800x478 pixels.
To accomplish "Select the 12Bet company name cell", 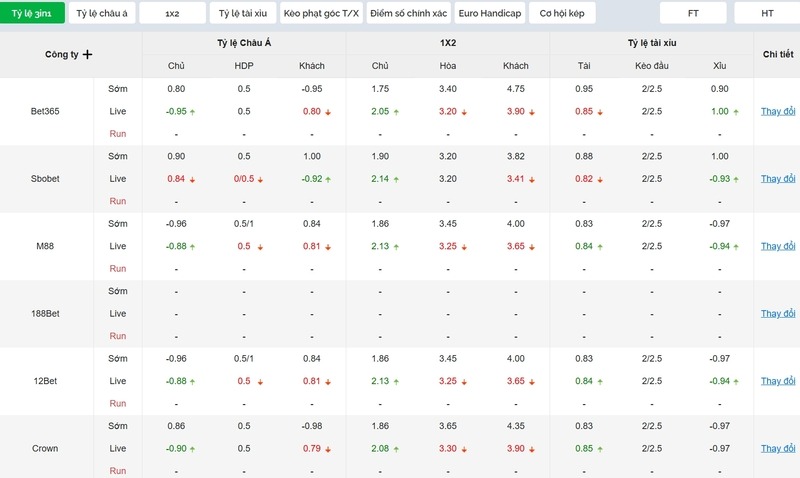I will [x=46, y=381].
